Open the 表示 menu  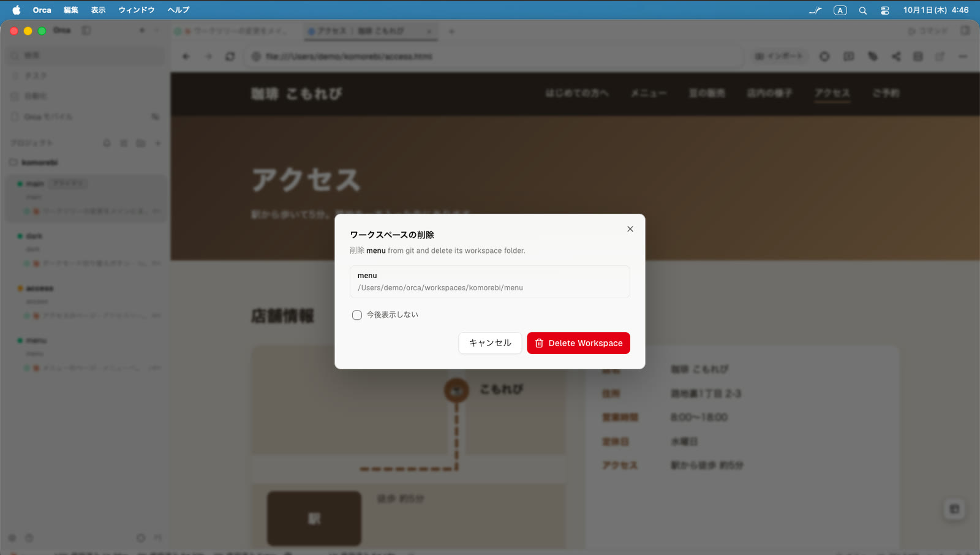98,10
